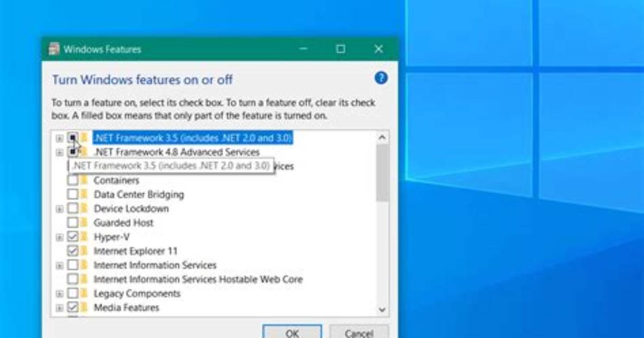
Task: Enable the Data Center Bridging checkbox
Action: [x=73, y=194]
